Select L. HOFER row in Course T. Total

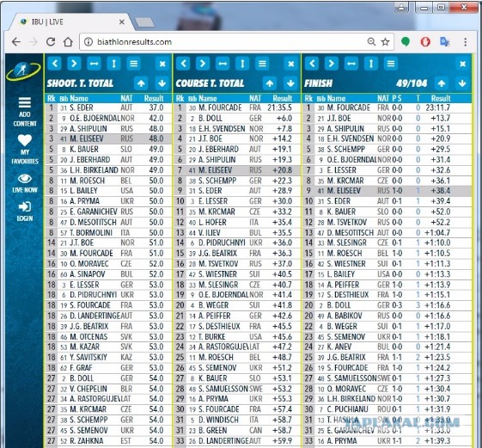click(x=237, y=222)
